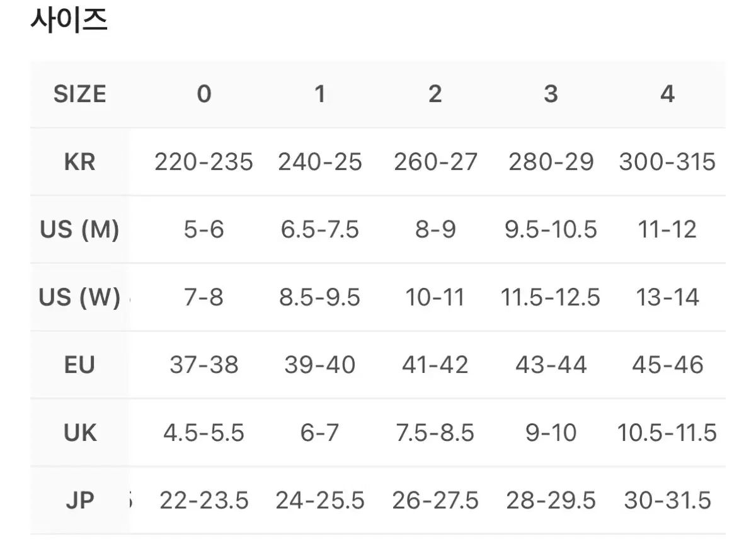
Task: Click the 사이즈 heading
Action: tap(69, 21)
